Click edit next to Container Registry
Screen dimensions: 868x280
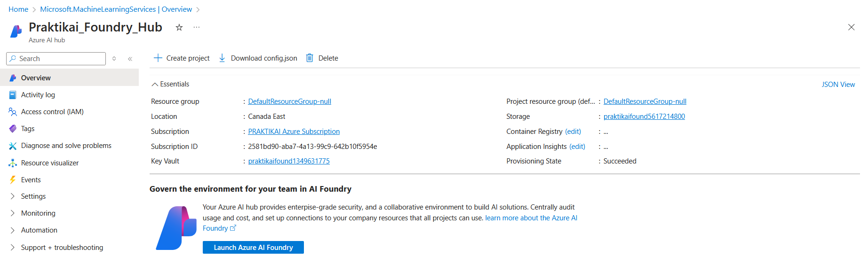(573, 131)
